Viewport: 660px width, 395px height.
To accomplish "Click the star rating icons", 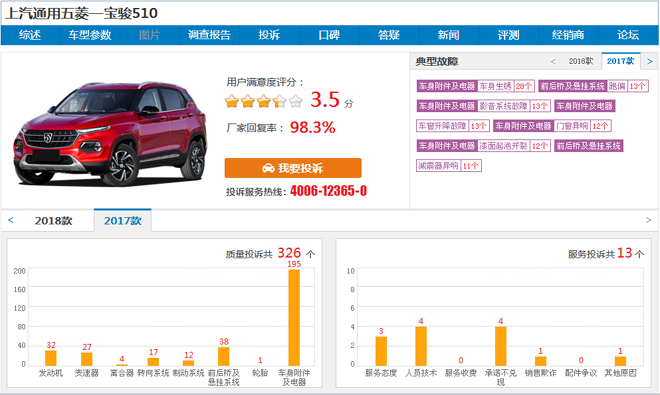I will [x=263, y=101].
